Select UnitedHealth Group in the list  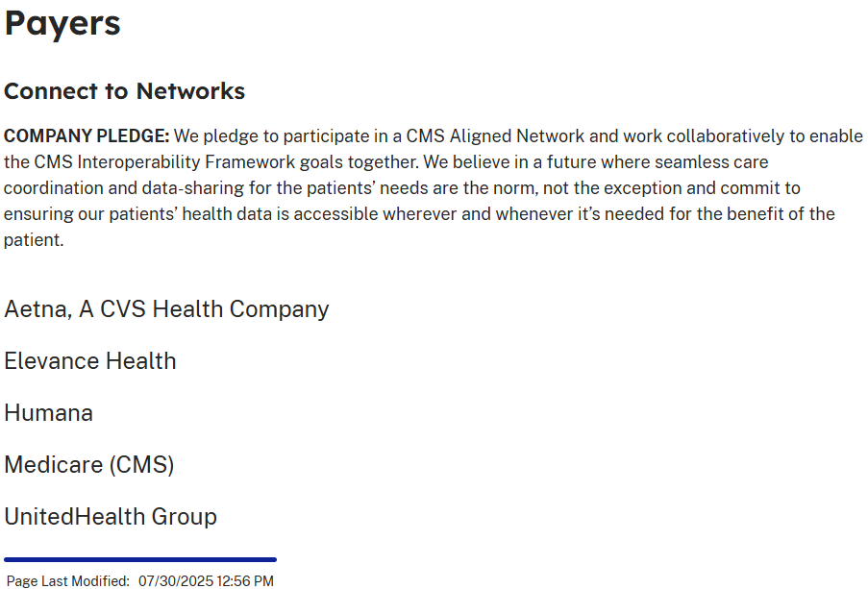(x=111, y=517)
